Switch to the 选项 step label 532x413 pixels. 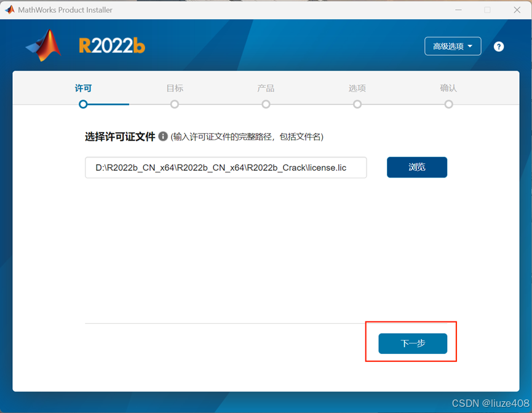pyautogui.click(x=357, y=88)
